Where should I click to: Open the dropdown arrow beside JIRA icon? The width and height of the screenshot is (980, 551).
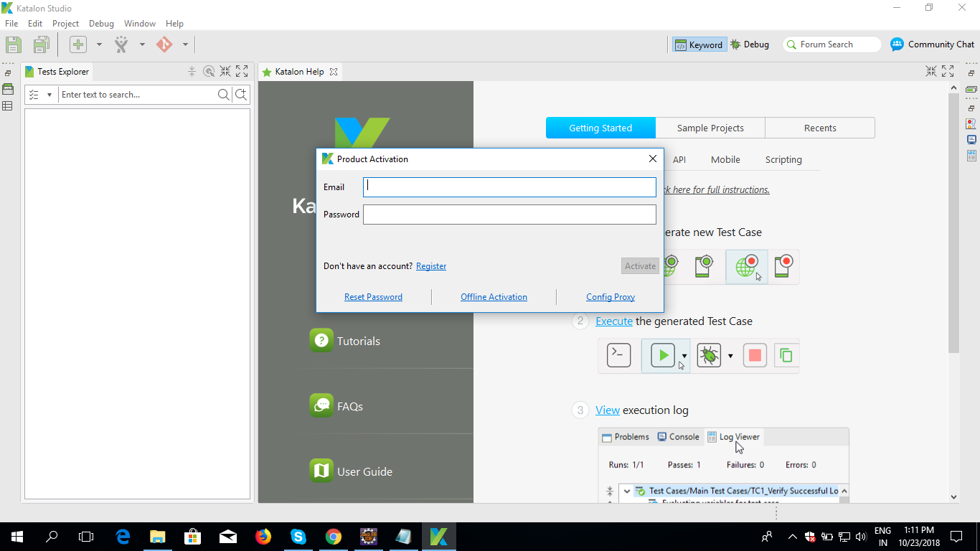point(142,44)
